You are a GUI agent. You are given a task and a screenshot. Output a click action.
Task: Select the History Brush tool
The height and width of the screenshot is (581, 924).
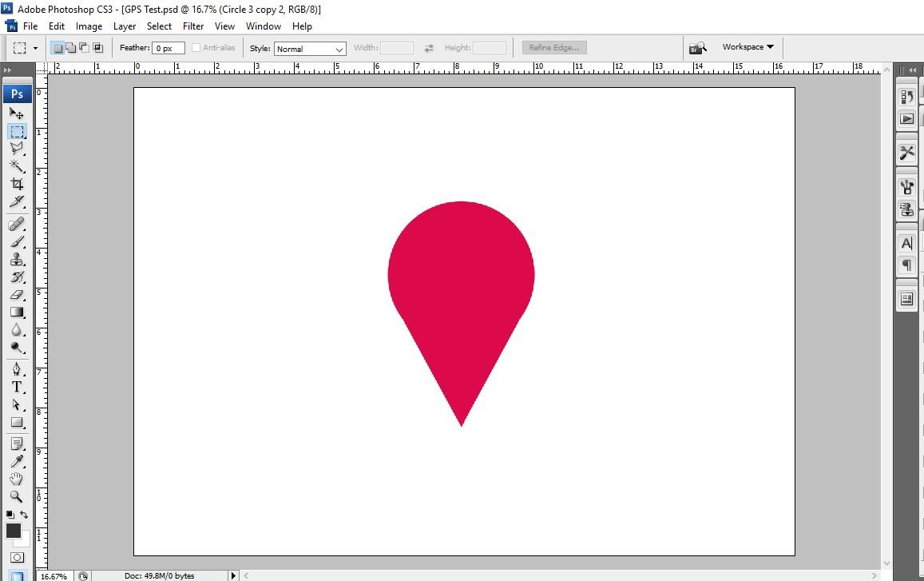[x=17, y=277]
